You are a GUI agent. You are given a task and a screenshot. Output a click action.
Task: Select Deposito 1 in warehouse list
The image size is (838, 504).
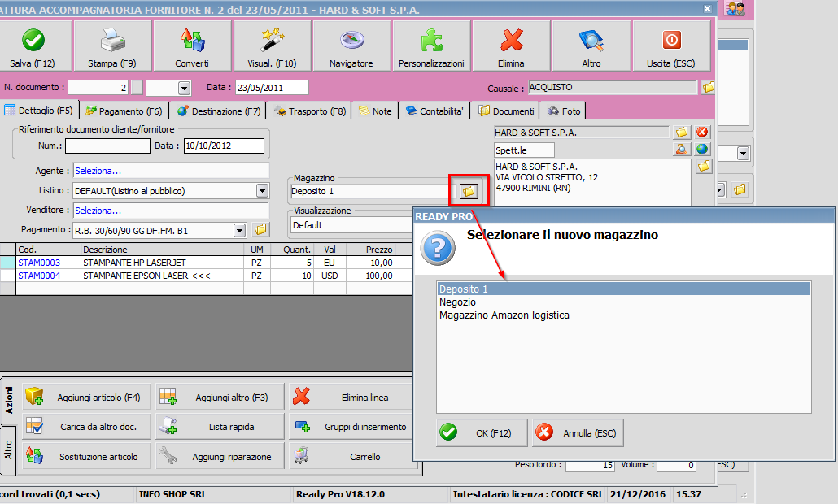click(x=624, y=289)
